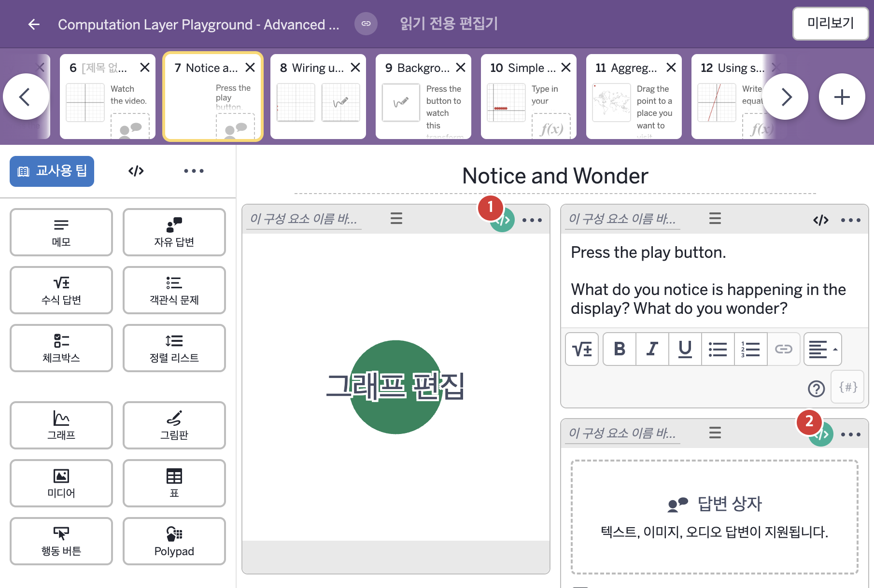The height and width of the screenshot is (588, 874).
Task: Select screen 6 thumbnail
Action: (x=107, y=97)
